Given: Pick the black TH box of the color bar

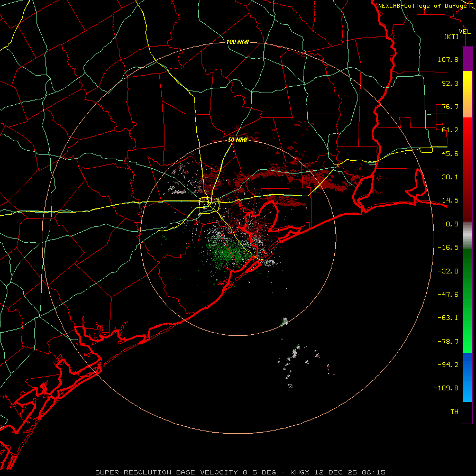Looking at the screenshot, I should click(x=467, y=413).
